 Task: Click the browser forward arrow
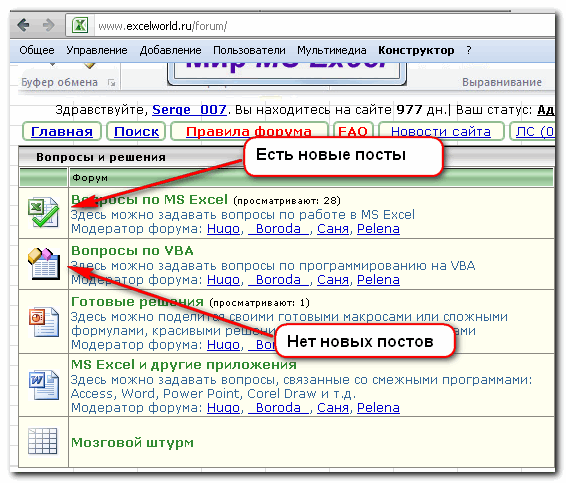coord(48,25)
